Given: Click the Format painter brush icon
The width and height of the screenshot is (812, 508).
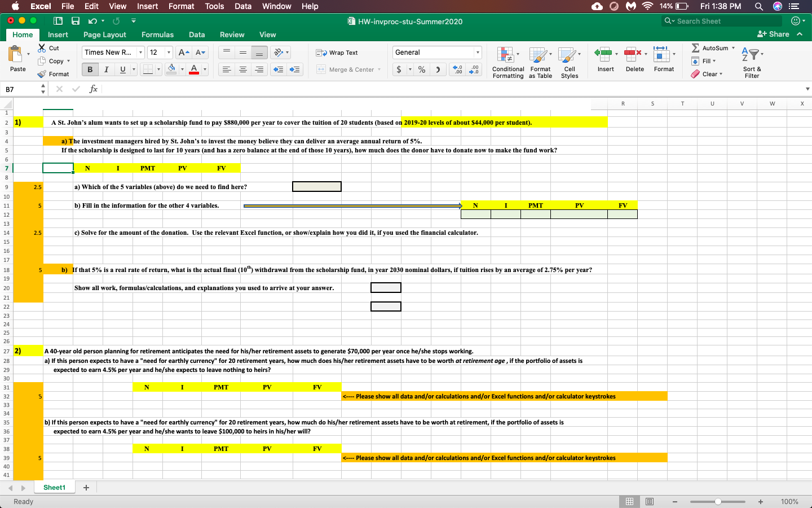Looking at the screenshot, I should tap(42, 74).
